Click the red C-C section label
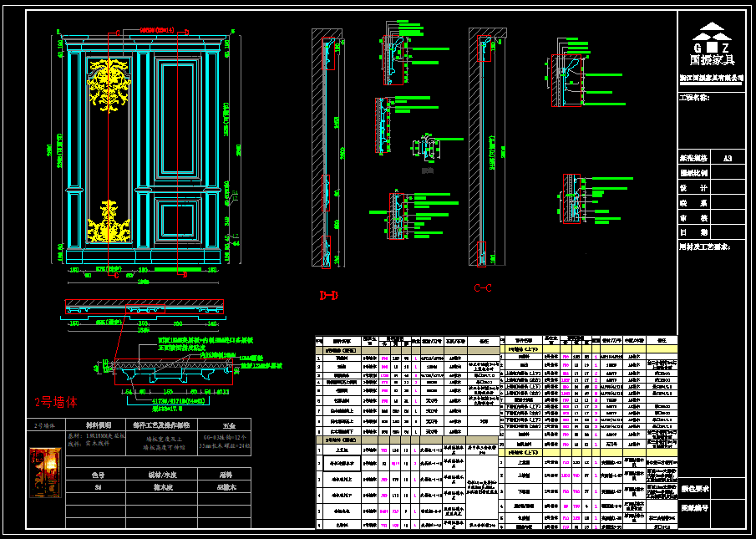Viewport: 756px width, 539px height. click(483, 289)
